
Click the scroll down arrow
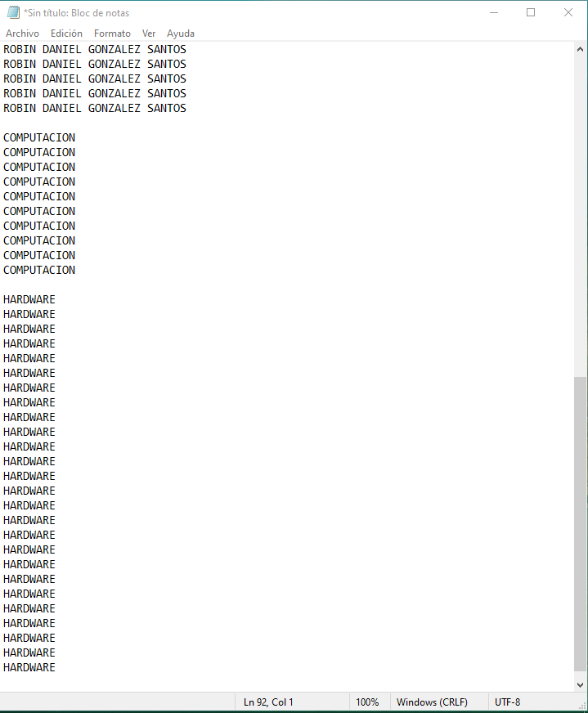pos(580,685)
